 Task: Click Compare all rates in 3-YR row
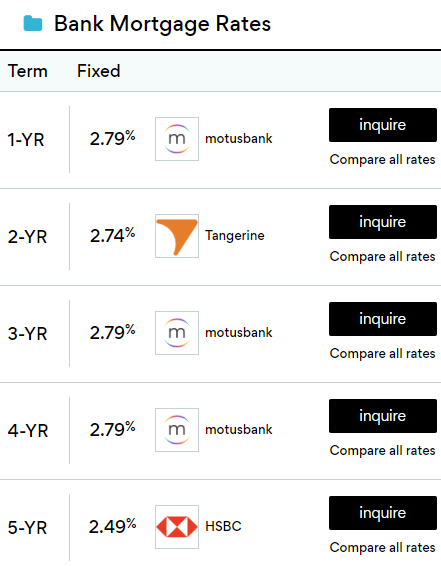(x=383, y=353)
